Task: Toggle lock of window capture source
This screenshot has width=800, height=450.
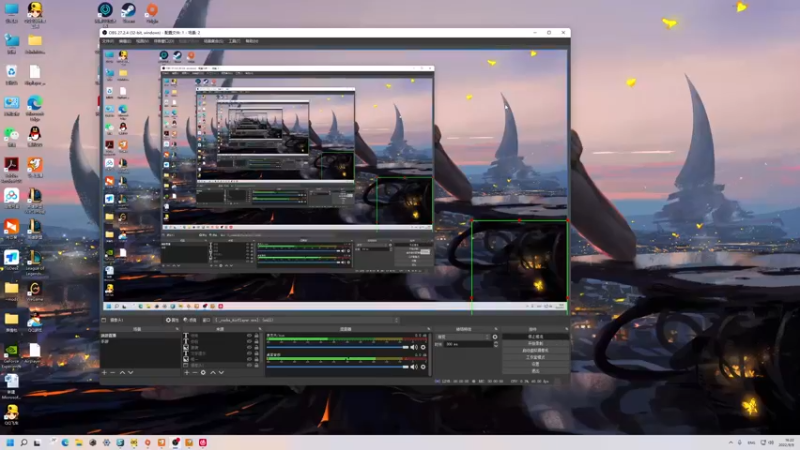Action: [x=256, y=365]
